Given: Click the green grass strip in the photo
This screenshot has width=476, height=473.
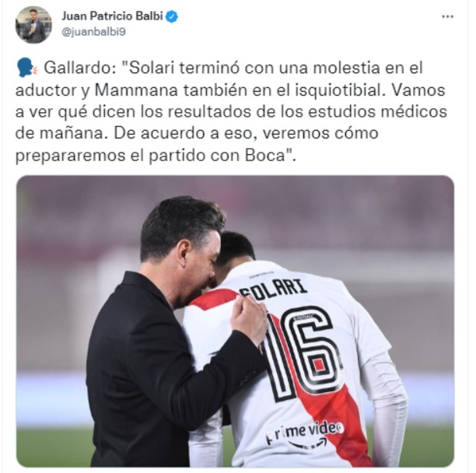Looking at the screenshot, I should point(53,445).
